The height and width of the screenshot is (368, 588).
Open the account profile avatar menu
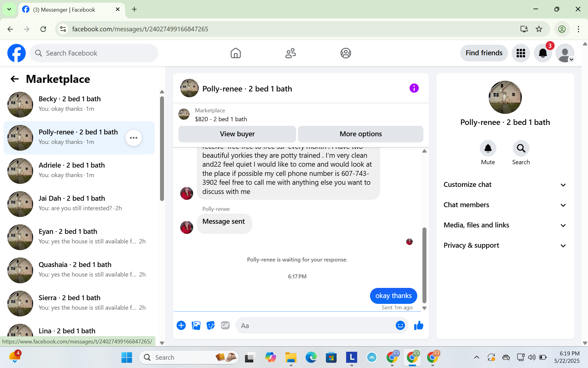click(x=565, y=53)
